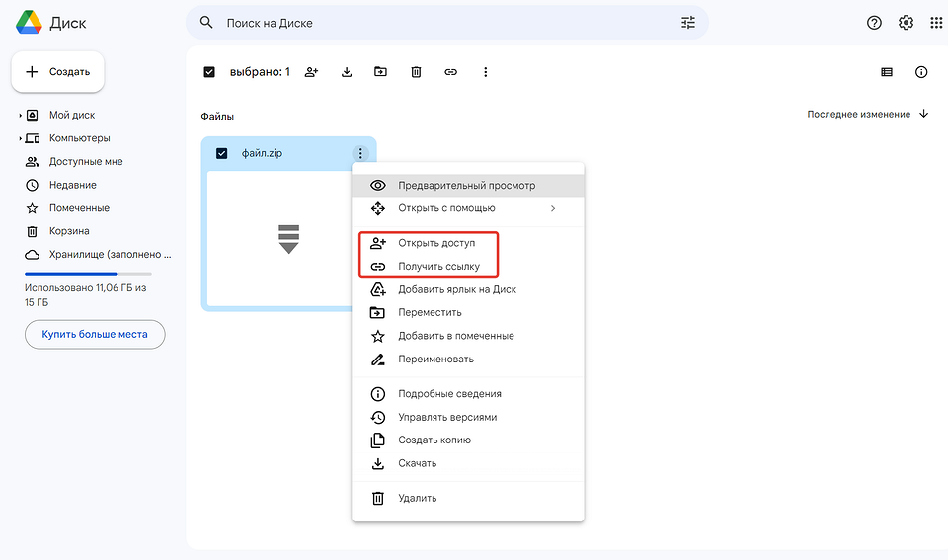Choose Скачать in context menu
Viewport: 948px width, 560px height.
(468, 463)
